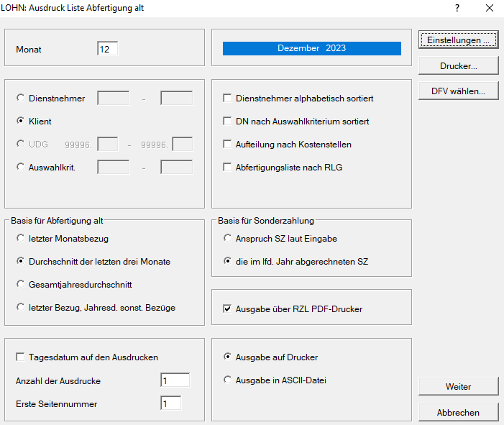Select letzter Monatsbezug as basis
The height and width of the screenshot is (425, 504).
click(20, 238)
